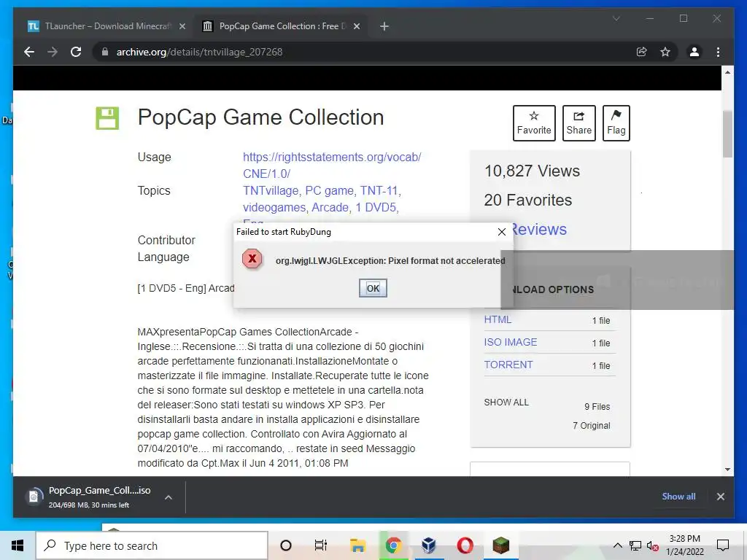Screen dimensions: 747x560
Task: Open Arcade topic link
Action: pos(330,208)
